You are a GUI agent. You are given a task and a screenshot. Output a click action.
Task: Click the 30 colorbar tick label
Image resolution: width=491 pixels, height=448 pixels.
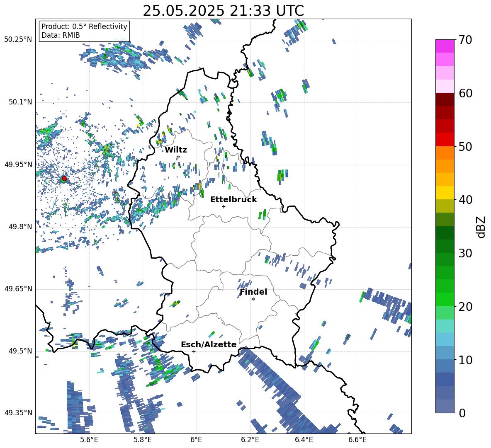[x=465, y=253]
